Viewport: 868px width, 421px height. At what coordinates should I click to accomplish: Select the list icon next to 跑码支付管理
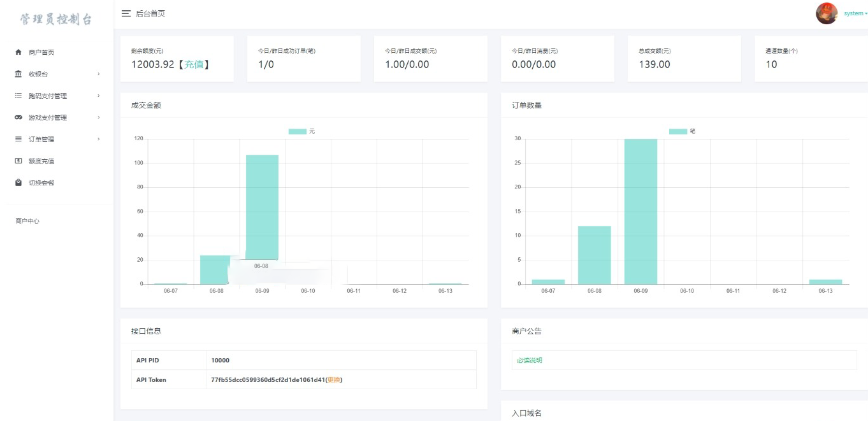click(x=18, y=96)
